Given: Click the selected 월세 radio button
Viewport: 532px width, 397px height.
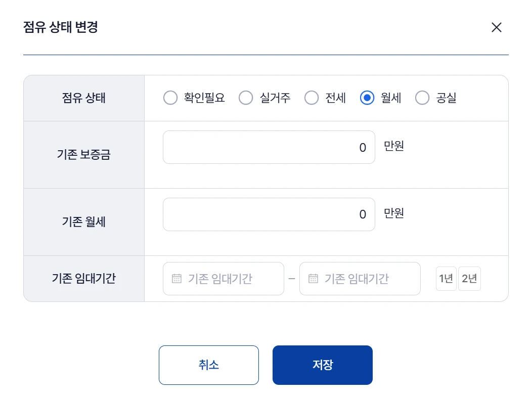Looking at the screenshot, I should pyautogui.click(x=367, y=98).
